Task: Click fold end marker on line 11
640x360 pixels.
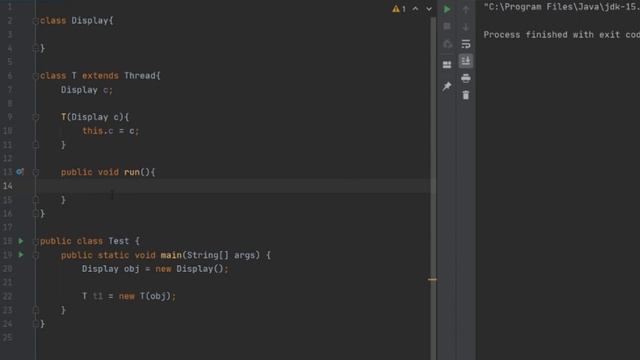Action: [x=36, y=144]
